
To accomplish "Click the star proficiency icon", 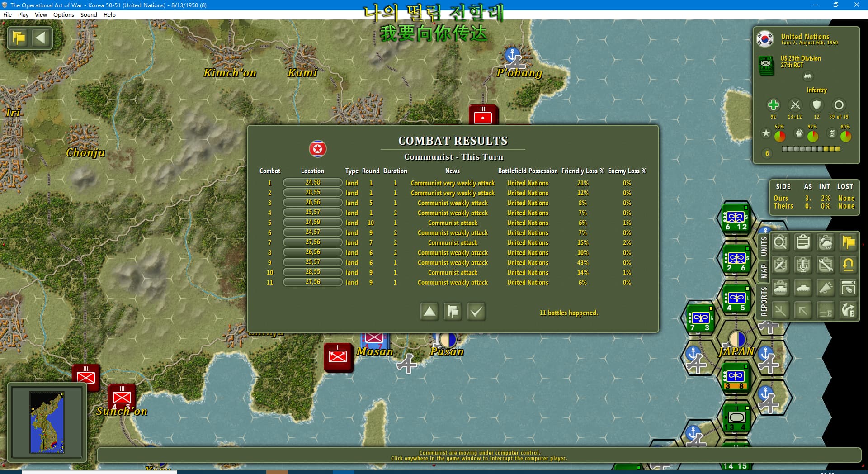I will [766, 133].
